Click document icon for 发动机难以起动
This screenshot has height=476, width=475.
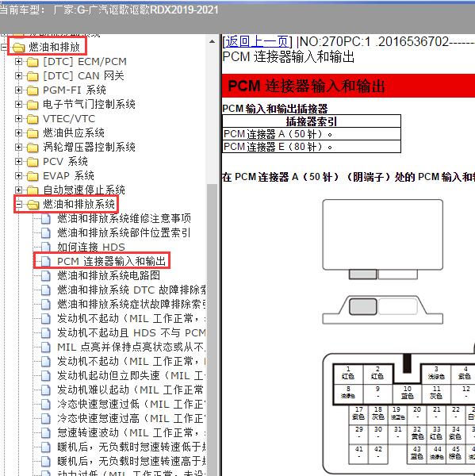tap(46, 390)
